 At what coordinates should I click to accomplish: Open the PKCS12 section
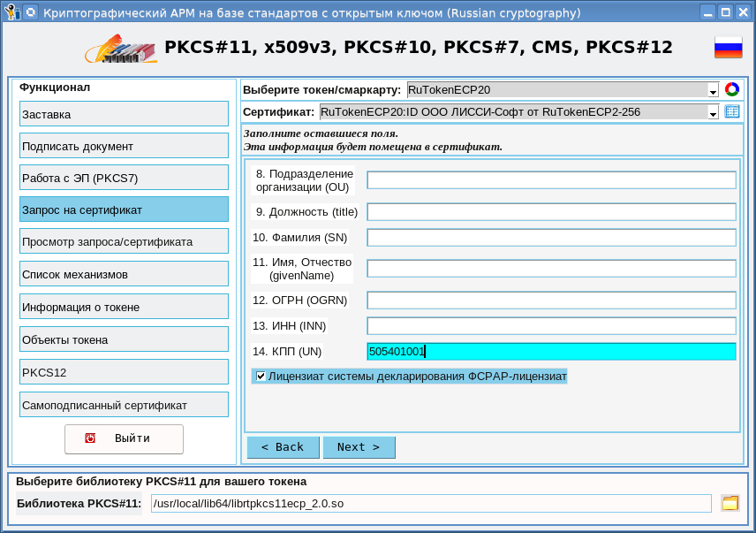124,372
